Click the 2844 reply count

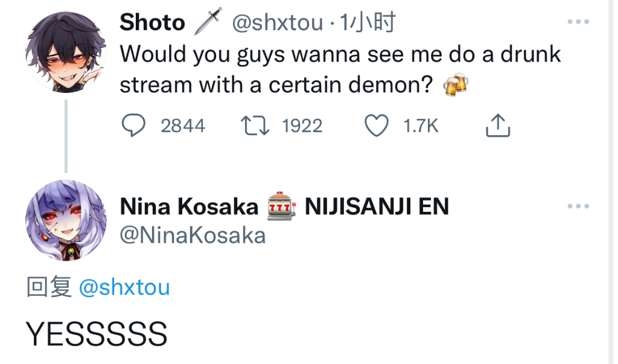[183, 126]
